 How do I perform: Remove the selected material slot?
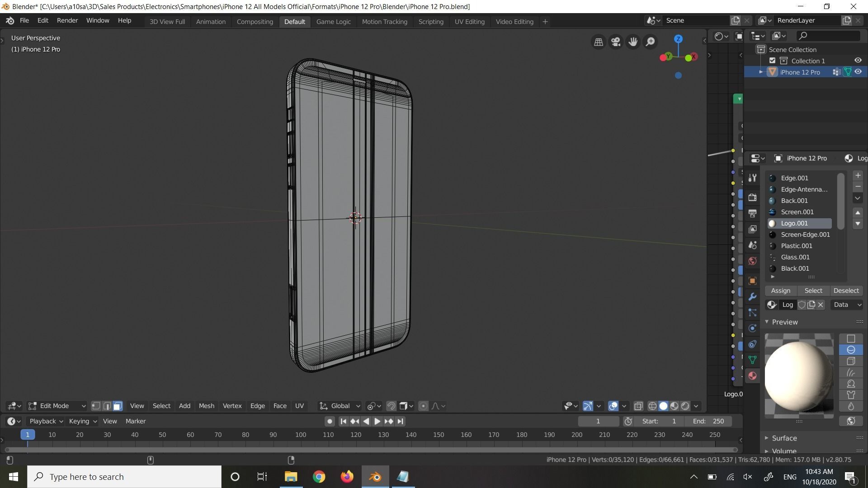coord(858,187)
